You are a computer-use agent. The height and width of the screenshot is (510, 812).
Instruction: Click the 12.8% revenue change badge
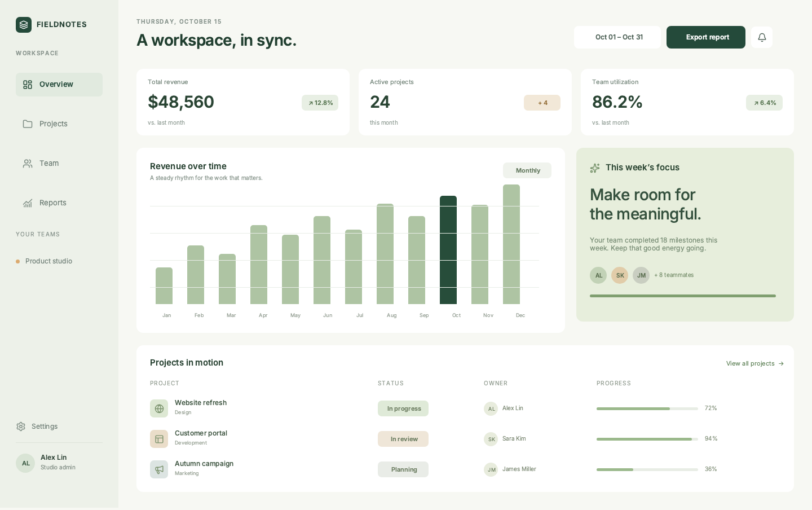320,103
